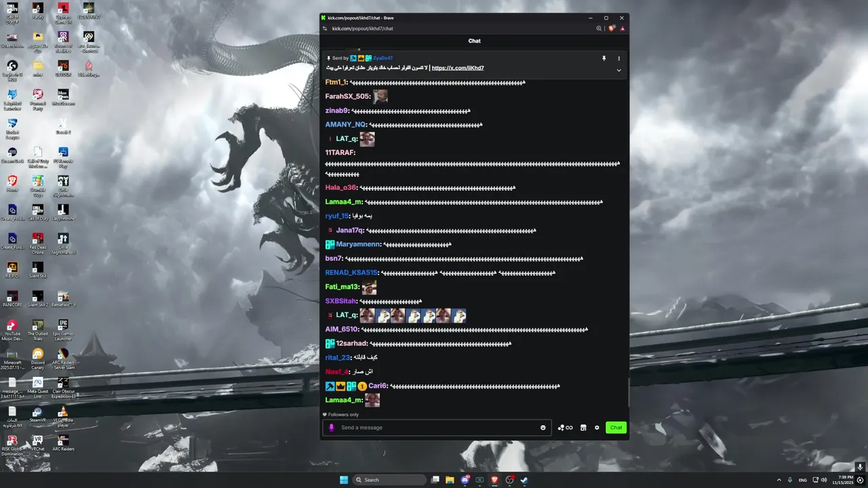Select Rocket League desktop shortcut
The width and height of the screenshot is (868, 488).
click(12, 127)
